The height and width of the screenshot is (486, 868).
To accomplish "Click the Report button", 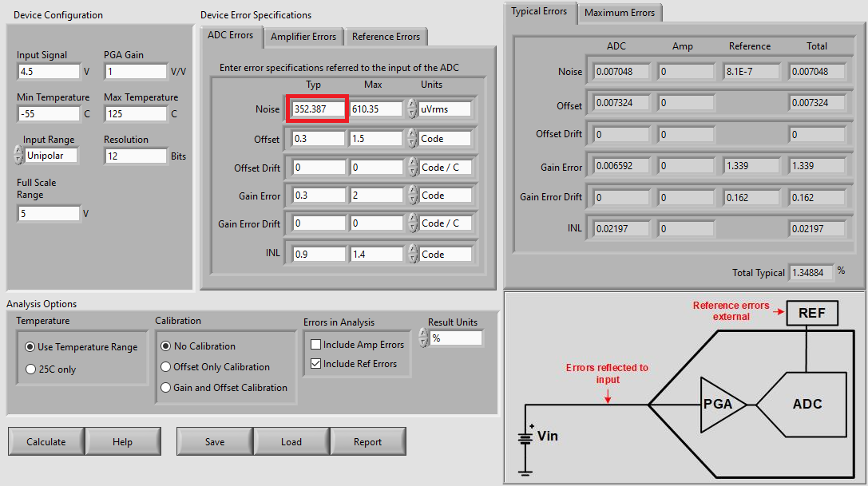I will (367, 441).
